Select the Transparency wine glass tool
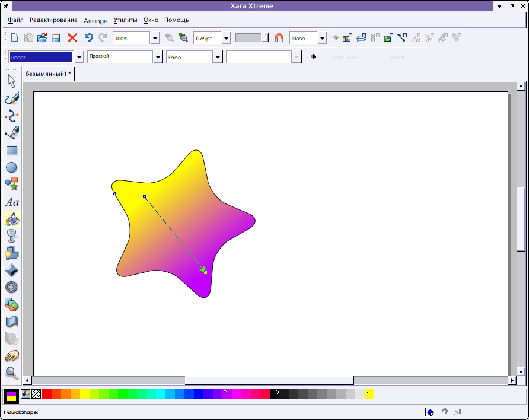This screenshot has height=420, width=529. tap(12, 236)
